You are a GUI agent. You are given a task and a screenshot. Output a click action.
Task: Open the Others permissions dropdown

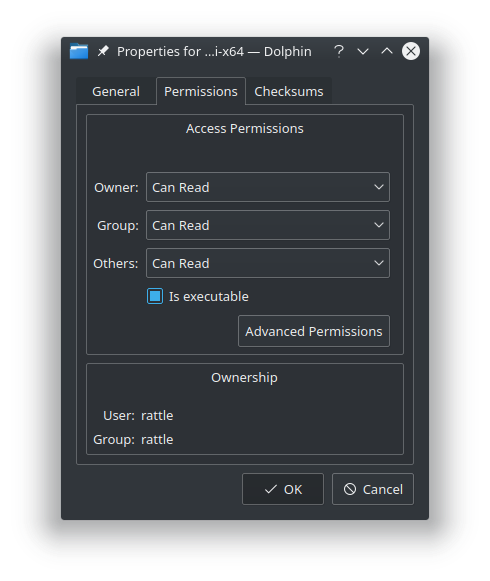268,263
